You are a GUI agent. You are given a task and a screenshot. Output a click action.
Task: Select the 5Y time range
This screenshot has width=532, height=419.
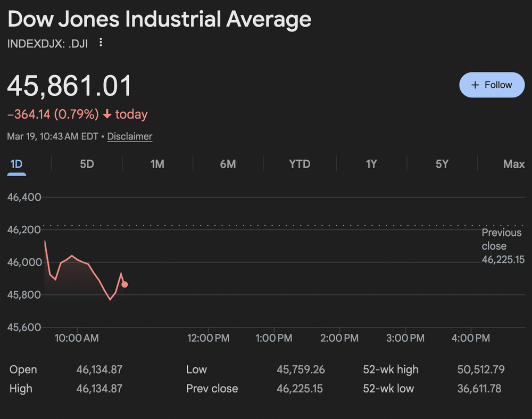[442, 164]
